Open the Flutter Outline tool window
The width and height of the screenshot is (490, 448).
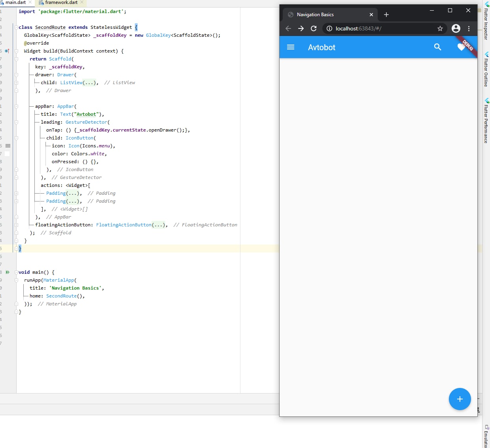pos(486,70)
